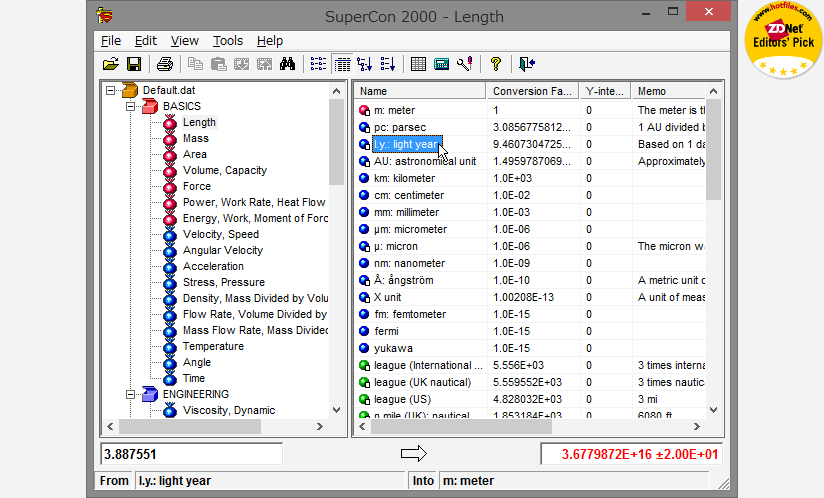Screen dimensions: 824x498
Task: Open options with wrench and screwdriver icon
Action: (x=465, y=64)
